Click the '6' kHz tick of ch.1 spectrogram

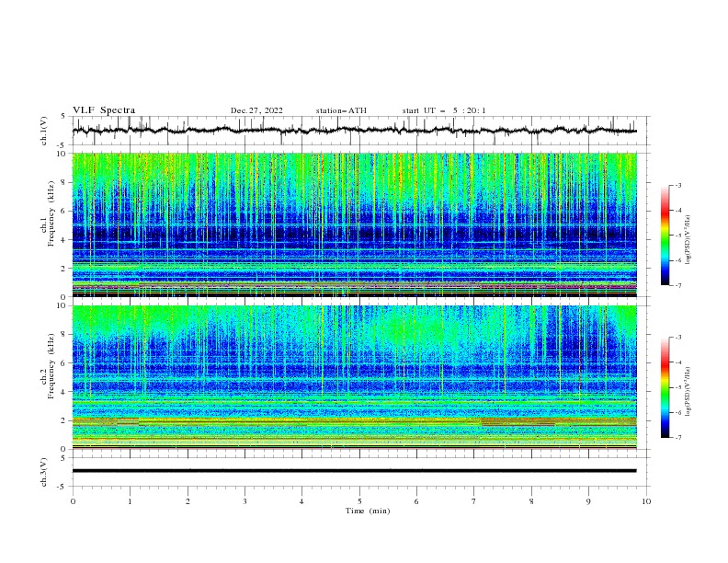[64, 211]
